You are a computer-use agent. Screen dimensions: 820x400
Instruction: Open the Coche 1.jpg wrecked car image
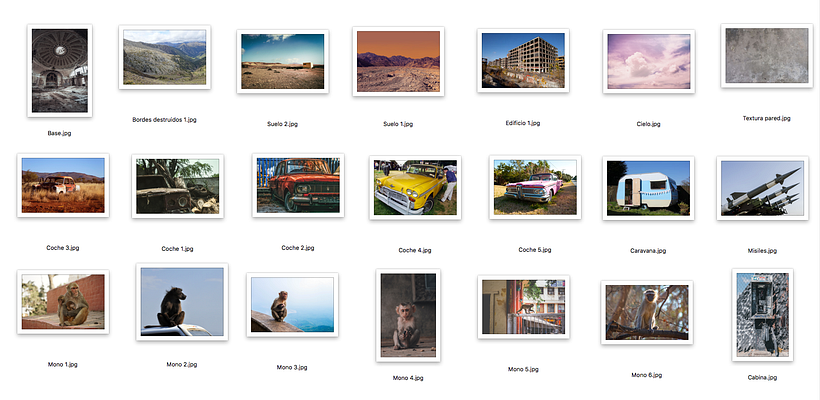[x=177, y=185]
